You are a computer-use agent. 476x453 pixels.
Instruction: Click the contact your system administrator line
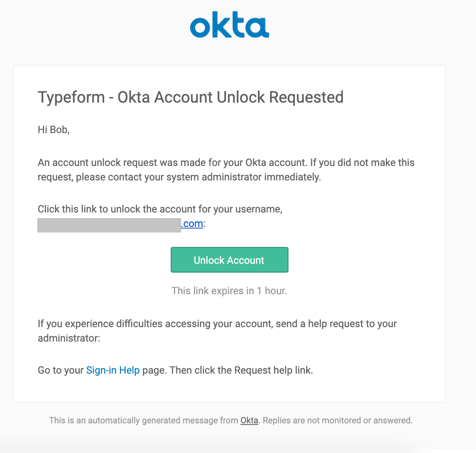click(179, 177)
